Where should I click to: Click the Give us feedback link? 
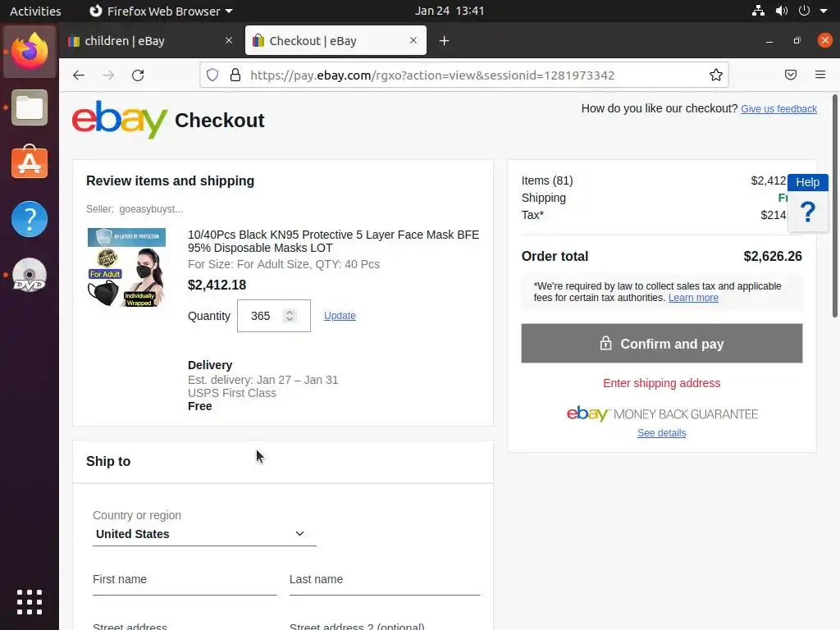tap(778, 109)
